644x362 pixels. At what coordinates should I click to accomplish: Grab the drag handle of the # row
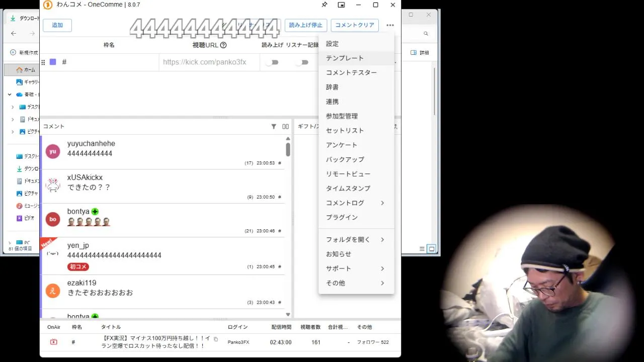(43, 62)
